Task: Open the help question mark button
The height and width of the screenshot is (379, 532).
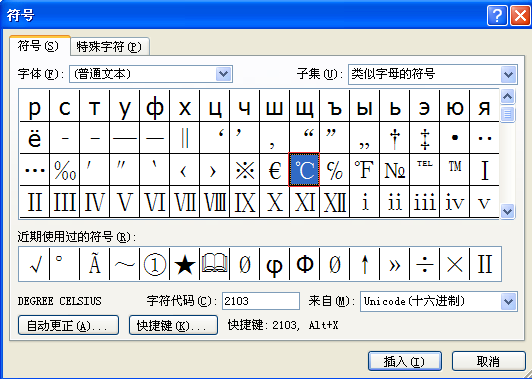Action: [497, 15]
